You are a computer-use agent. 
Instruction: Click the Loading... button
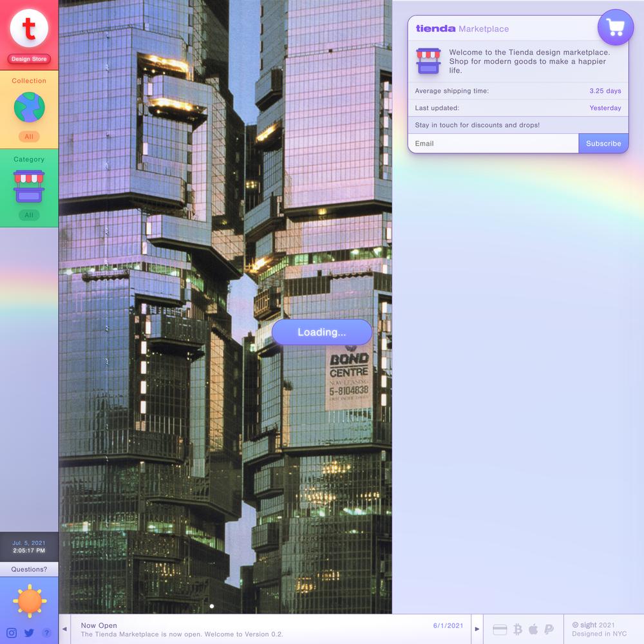pyautogui.click(x=322, y=332)
